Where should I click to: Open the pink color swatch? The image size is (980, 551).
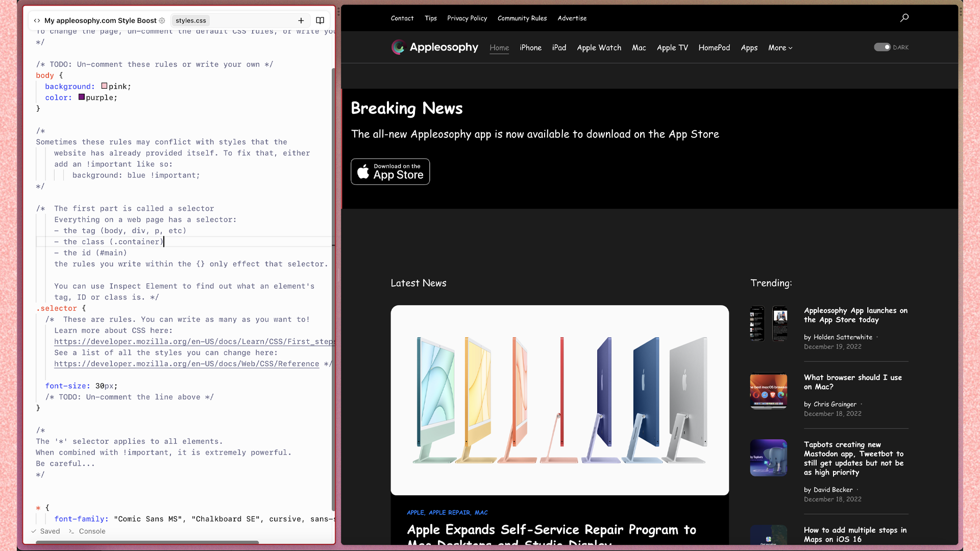(x=104, y=86)
